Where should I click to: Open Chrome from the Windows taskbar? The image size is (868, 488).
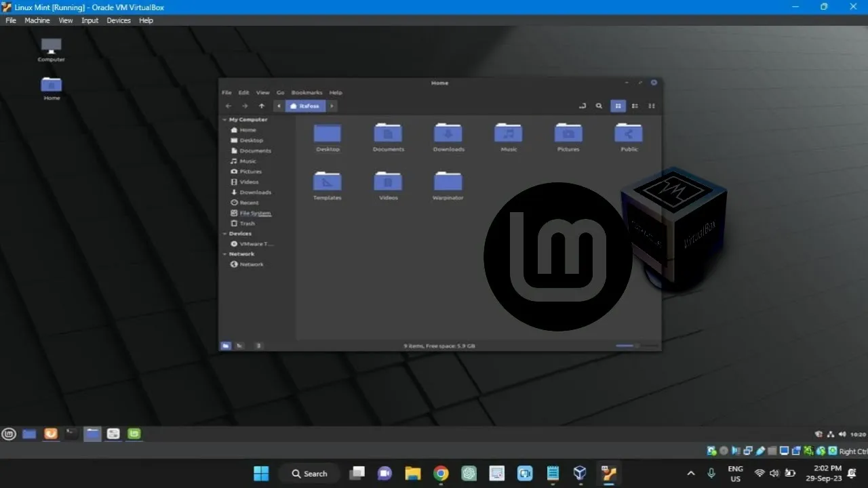click(441, 473)
